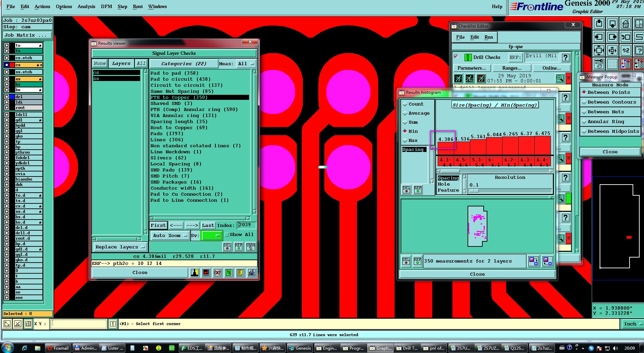
Task: Click the crossed-out REF icon in Results viewer
Action: [x=217, y=273]
